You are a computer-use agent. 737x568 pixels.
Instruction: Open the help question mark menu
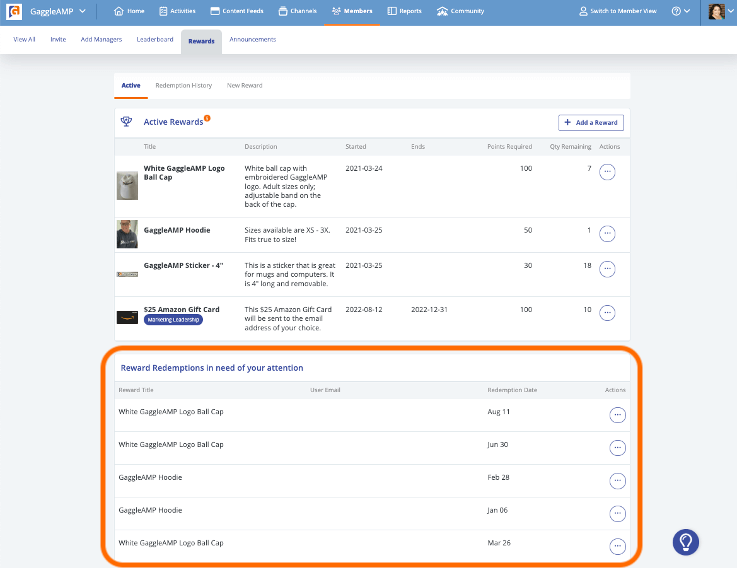681,11
